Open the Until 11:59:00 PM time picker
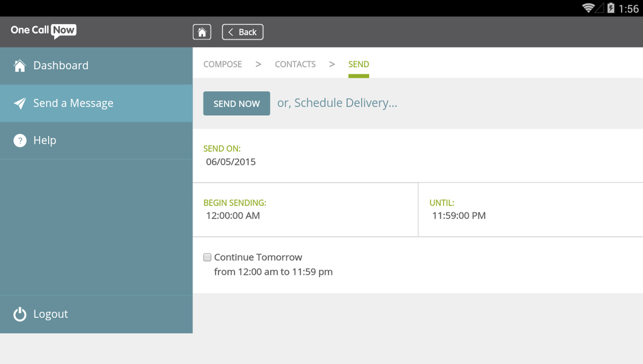The image size is (643, 364). tap(459, 215)
